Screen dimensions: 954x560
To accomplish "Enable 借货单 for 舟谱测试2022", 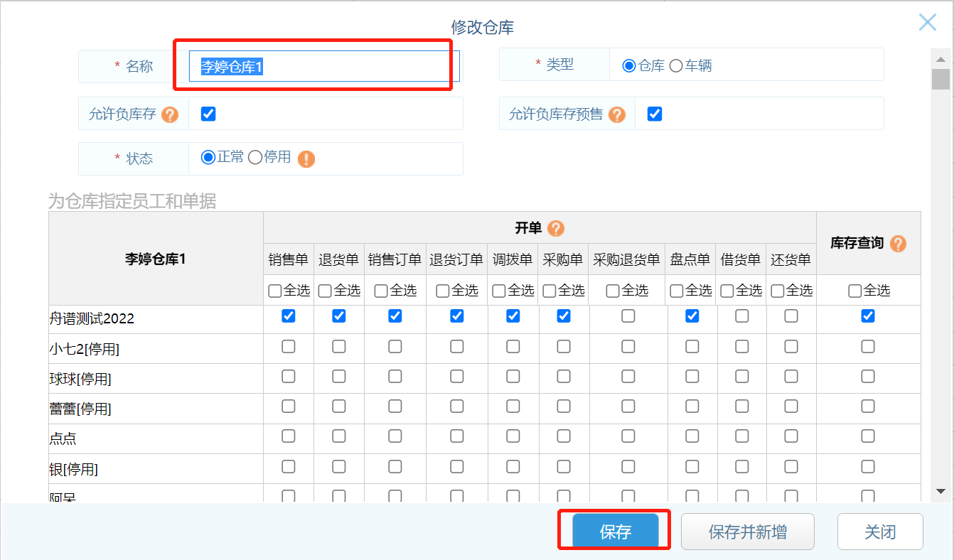I will pos(741,316).
